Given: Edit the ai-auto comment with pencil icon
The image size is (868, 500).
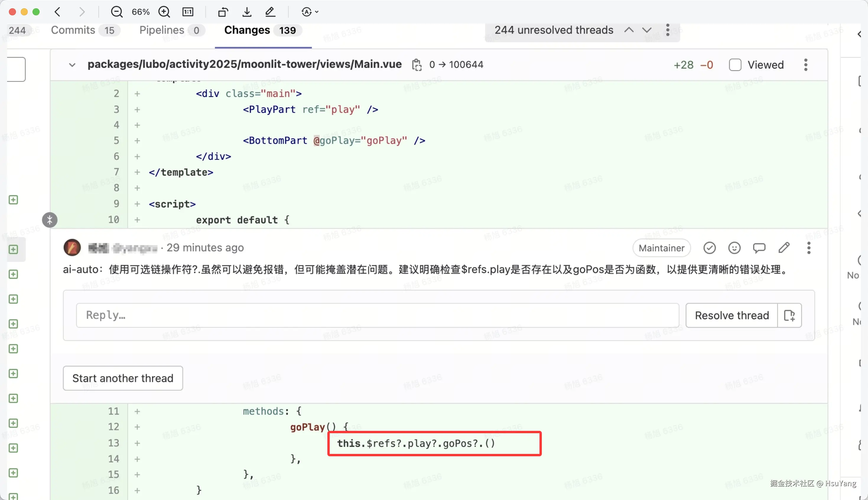Looking at the screenshot, I should 784,248.
